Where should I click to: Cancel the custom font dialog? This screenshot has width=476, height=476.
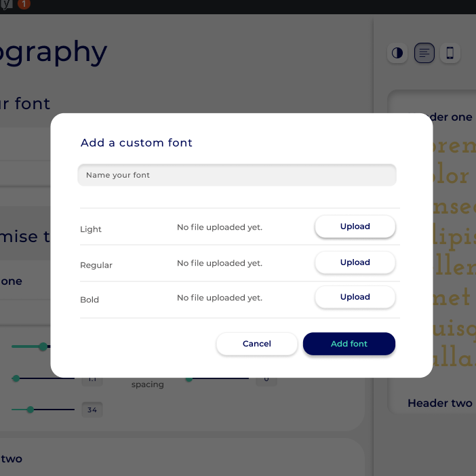(256, 344)
